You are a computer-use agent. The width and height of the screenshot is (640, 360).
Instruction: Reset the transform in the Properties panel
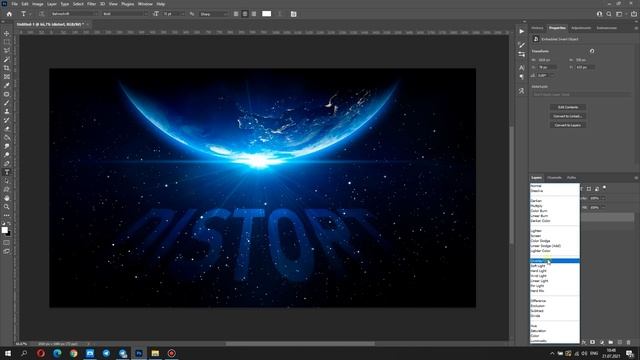(x=592, y=51)
